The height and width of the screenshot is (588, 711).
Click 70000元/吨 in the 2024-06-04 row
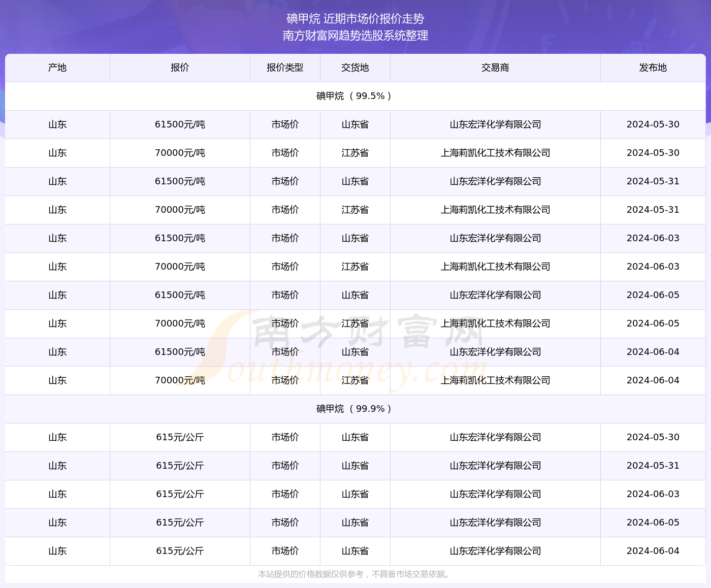(180, 380)
